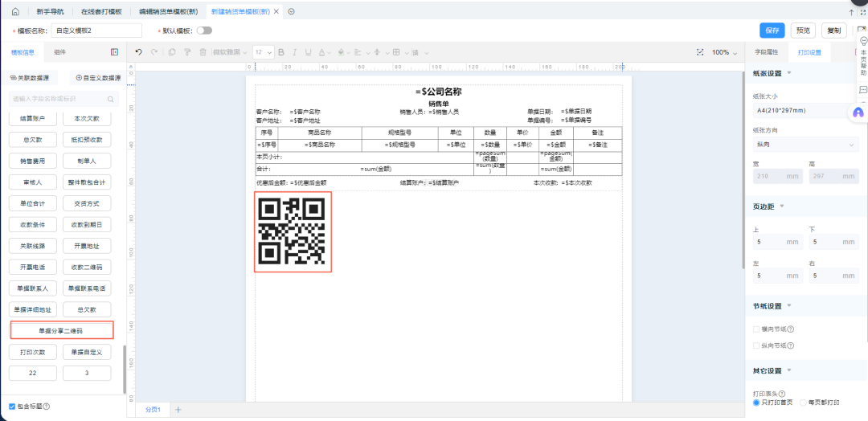Viewport: 868px width, 421px height.
Task: Select the 每页都打印 radio button
Action: (803, 403)
